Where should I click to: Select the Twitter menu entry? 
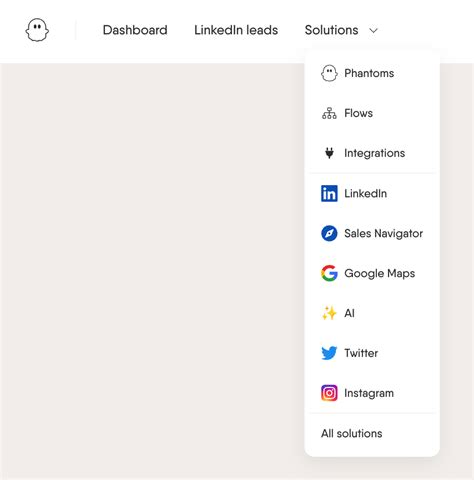372,353
